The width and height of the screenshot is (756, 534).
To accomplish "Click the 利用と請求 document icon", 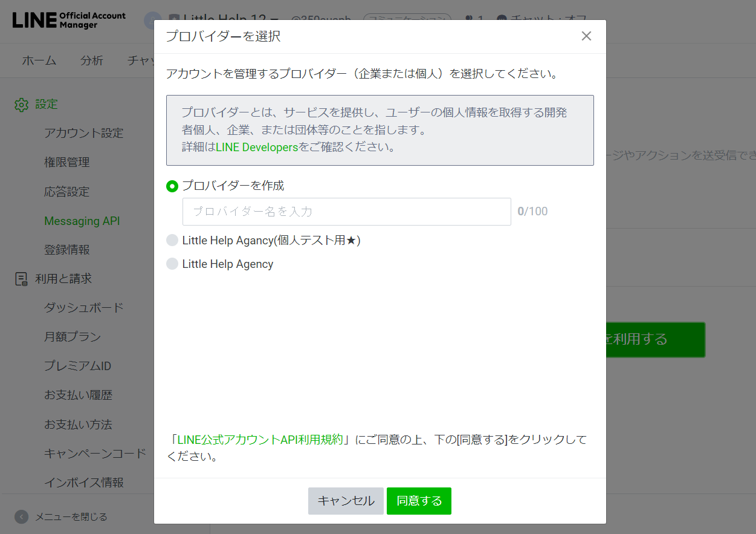I will click(20, 278).
